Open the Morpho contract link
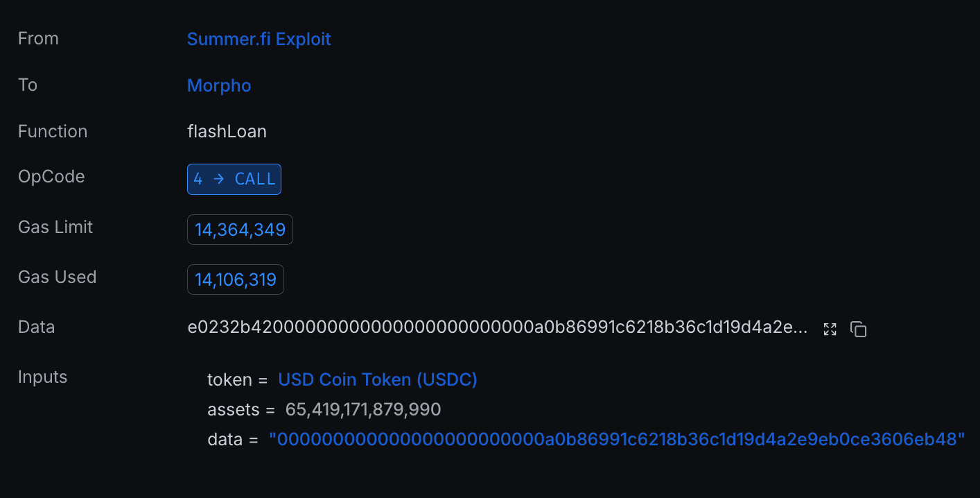This screenshot has width=980, height=498. click(x=219, y=85)
